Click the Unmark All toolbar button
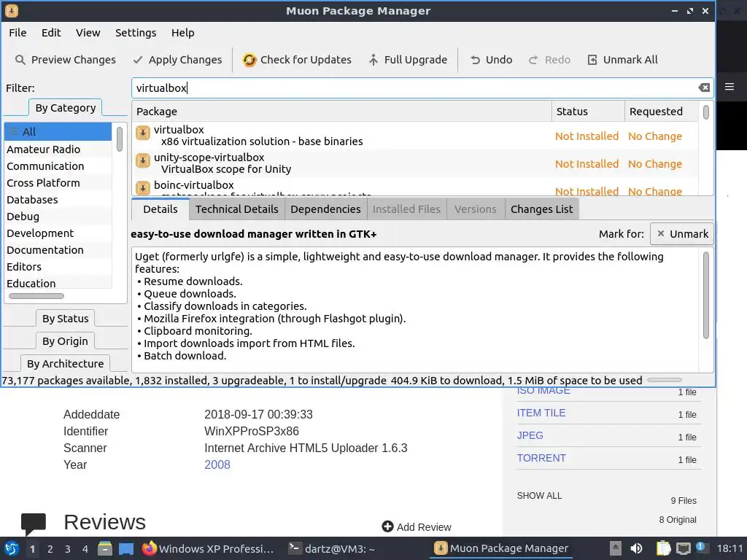This screenshot has height=560, width=747. 622,60
